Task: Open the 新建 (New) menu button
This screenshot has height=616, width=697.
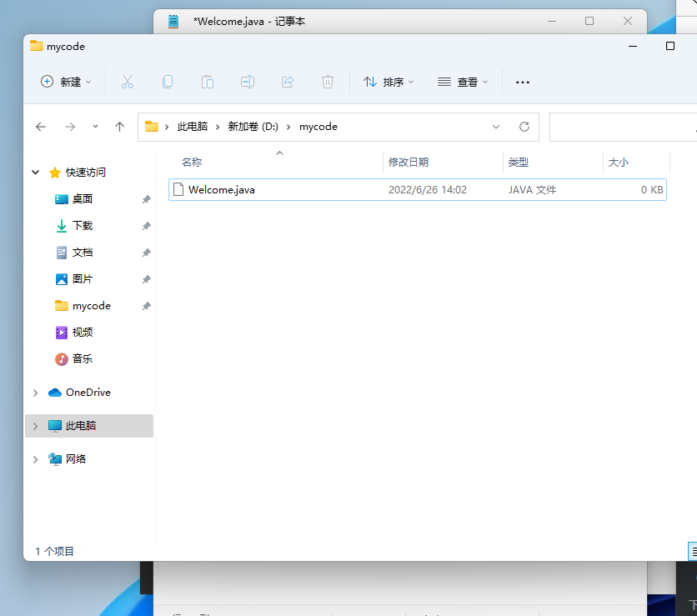Action: tap(66, 82)
